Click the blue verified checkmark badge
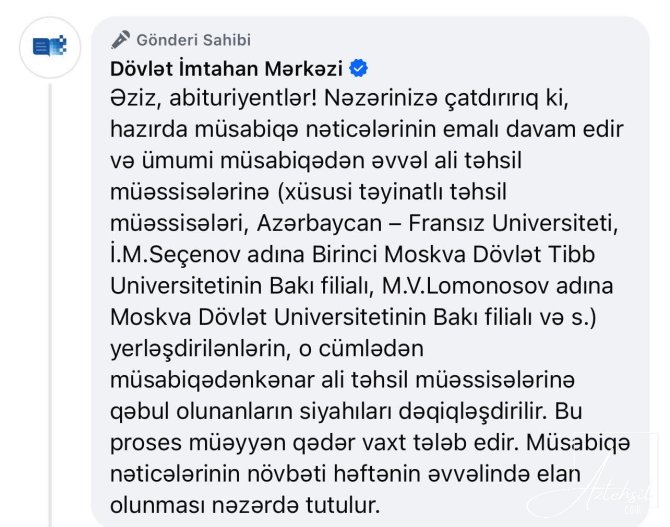The height and width of the screenshot is (527, 670). tap(358, 69)
